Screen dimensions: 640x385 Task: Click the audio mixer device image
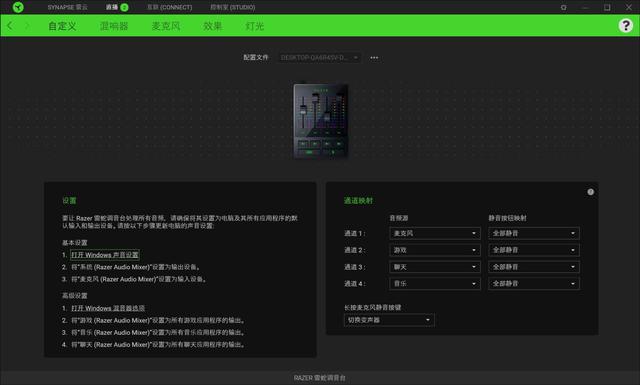(321, 121)
